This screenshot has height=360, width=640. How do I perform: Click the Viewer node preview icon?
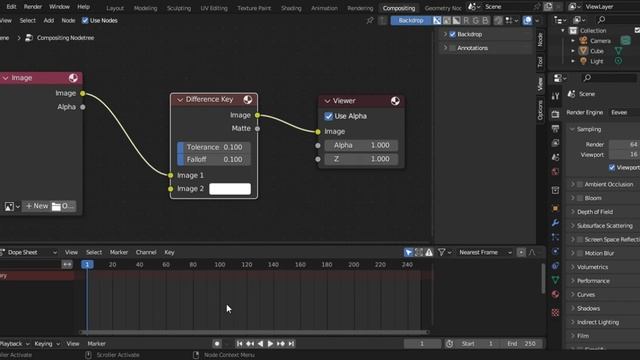point(395,101)
